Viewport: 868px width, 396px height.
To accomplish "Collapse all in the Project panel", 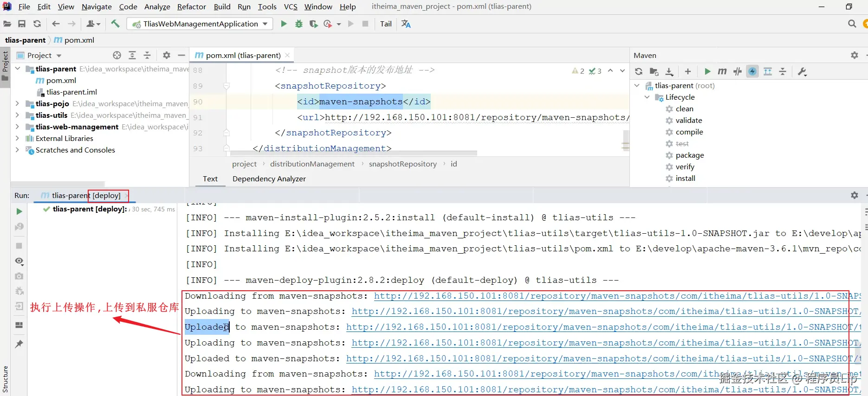I will (x=147, y=55).
